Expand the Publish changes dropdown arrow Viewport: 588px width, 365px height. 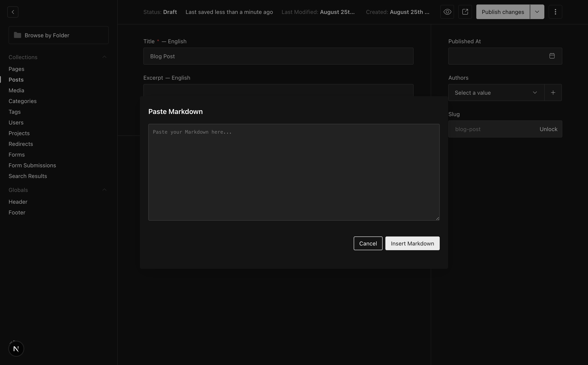click(537, 12)
